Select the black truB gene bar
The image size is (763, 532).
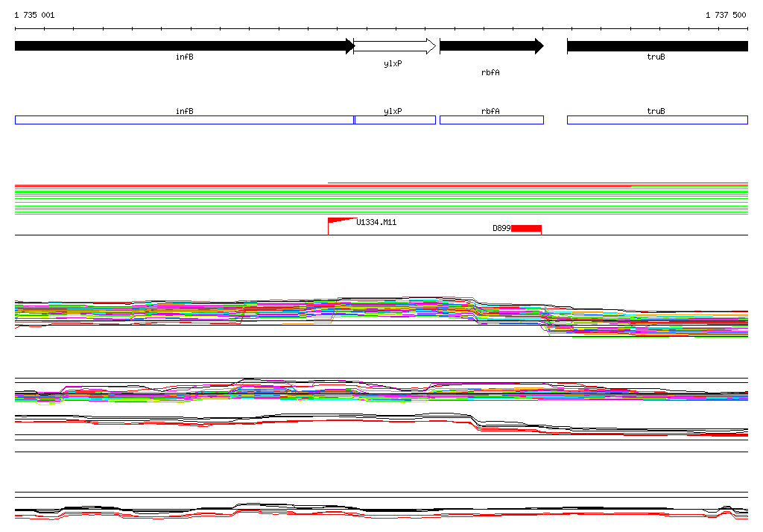[657, 46]
